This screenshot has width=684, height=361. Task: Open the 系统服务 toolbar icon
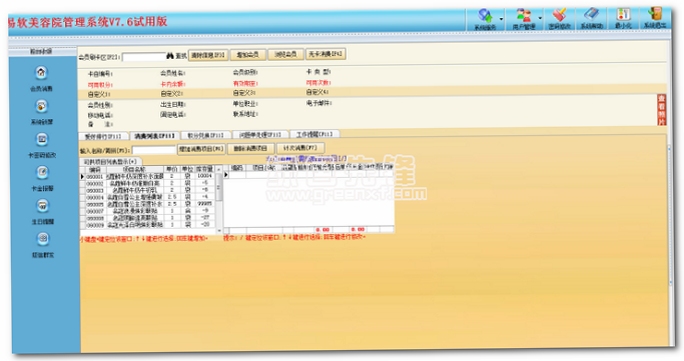click(x=485, y=17)
